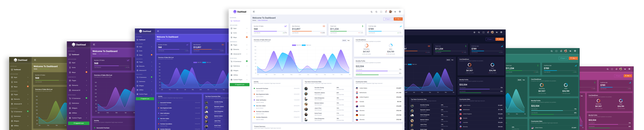Expand Apps in the white dashboard sidebar

pyautogui.click(x=239, y=28)
